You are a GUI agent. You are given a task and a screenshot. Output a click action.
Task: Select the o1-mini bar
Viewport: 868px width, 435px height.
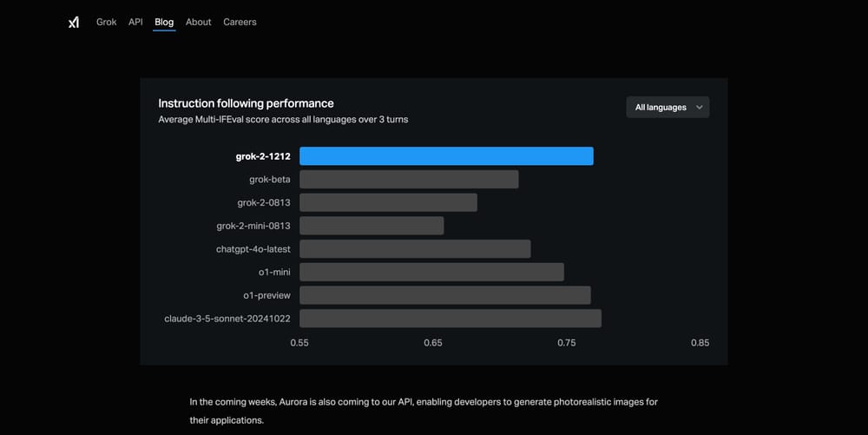[x=431, y=273]
